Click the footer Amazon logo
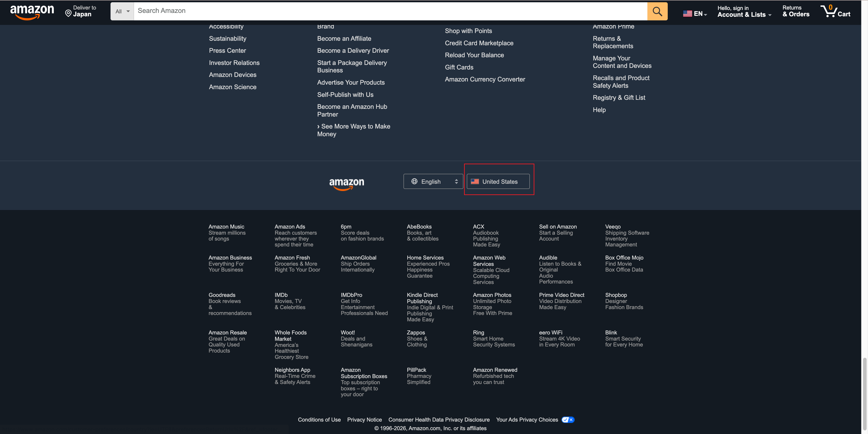The image size is (868, 434). click(x=346, y=184)
